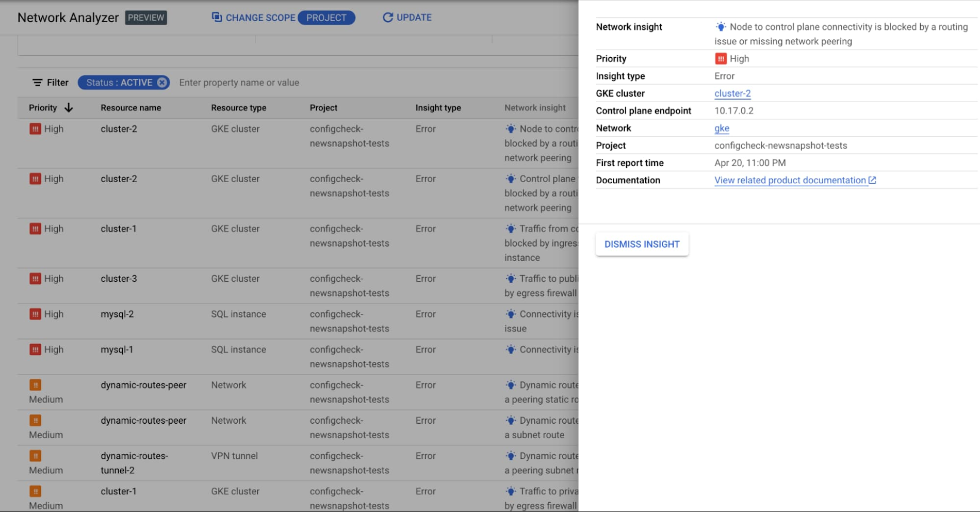Click the Network Analyzer page title

[68, 18]
